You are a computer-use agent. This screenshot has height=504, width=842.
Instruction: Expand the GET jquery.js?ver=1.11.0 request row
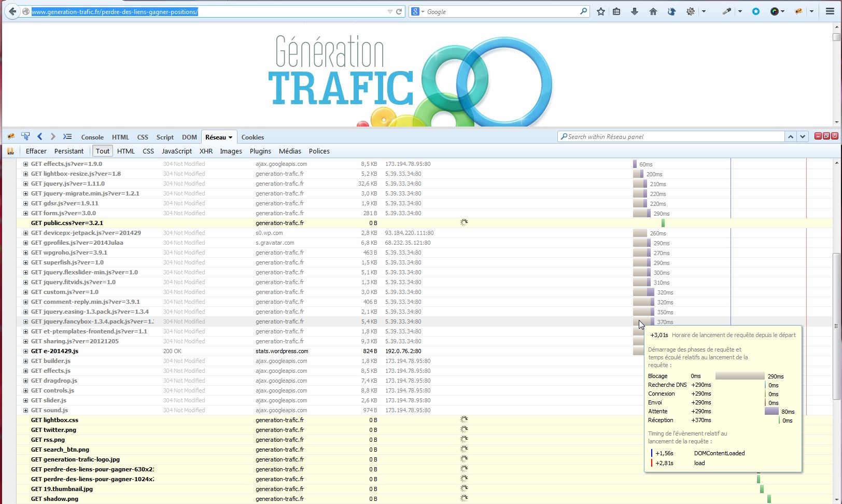click(25, 184)
